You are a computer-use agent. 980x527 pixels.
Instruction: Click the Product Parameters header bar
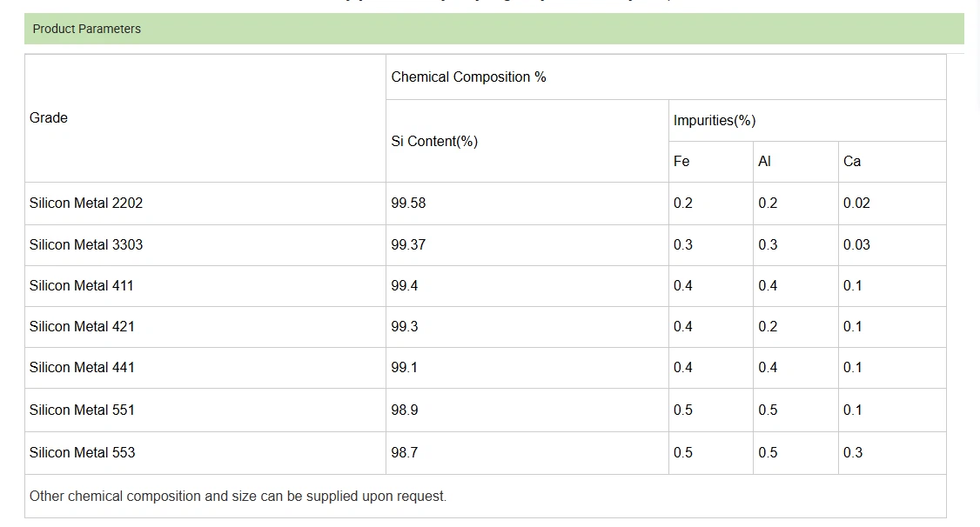click(493, 29)
